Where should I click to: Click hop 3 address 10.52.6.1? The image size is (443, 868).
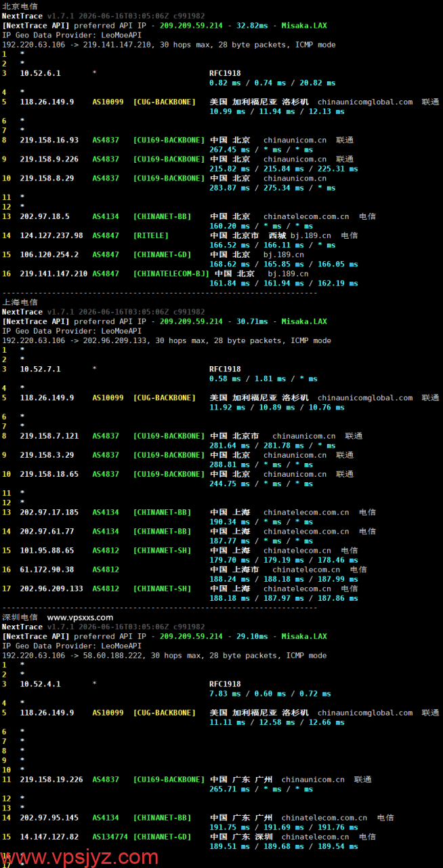(x=41, y=73)
